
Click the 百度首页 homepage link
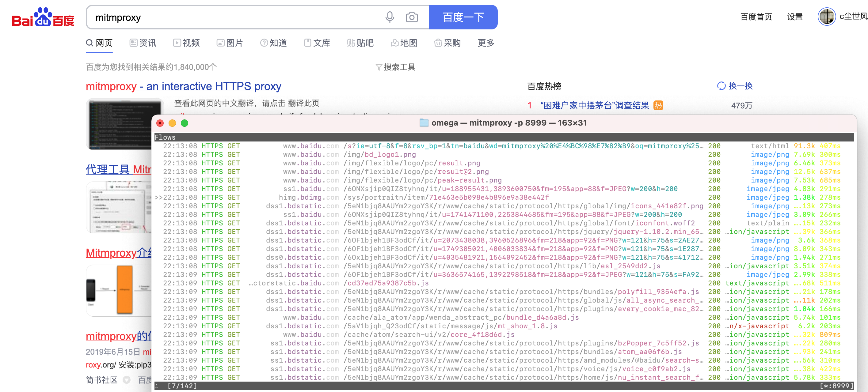click(756, 17)
